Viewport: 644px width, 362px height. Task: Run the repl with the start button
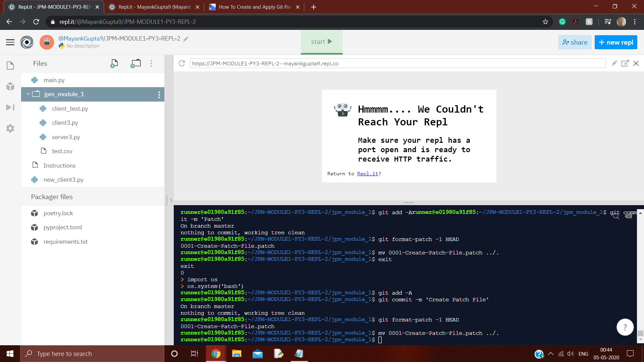tap(321, 42)
